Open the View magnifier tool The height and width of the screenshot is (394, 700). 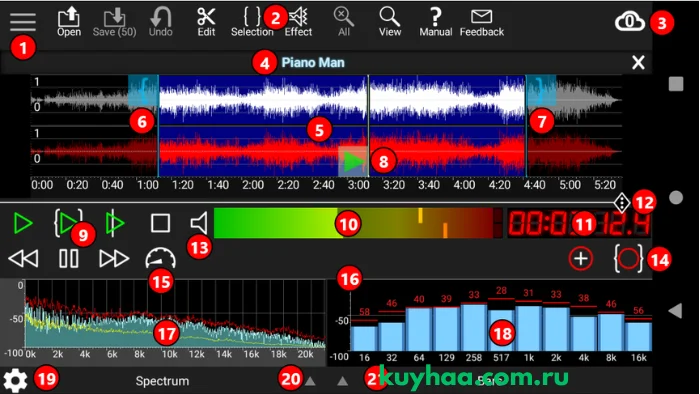(390, 23)
